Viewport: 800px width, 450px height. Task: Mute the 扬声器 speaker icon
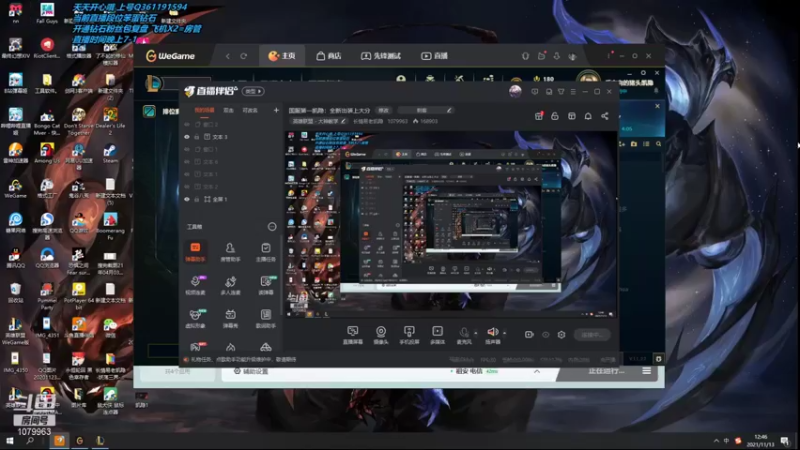(492, 332)
